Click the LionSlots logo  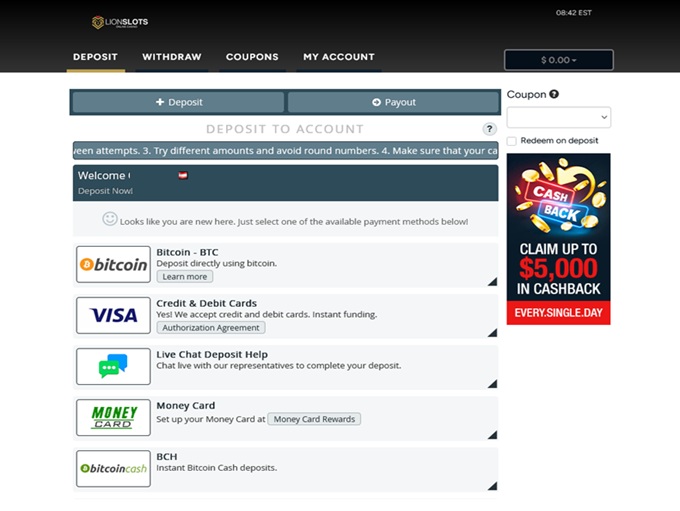[x=119, y=22]
